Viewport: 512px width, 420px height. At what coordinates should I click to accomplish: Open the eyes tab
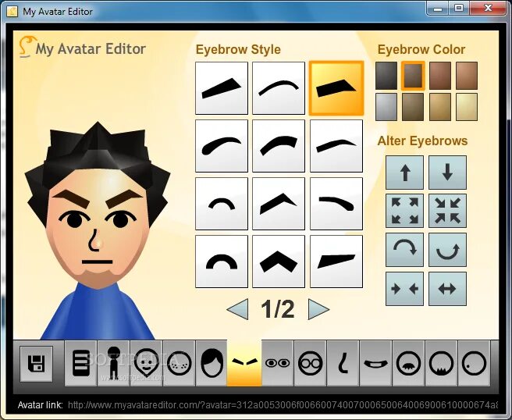[x=278, y=363]
